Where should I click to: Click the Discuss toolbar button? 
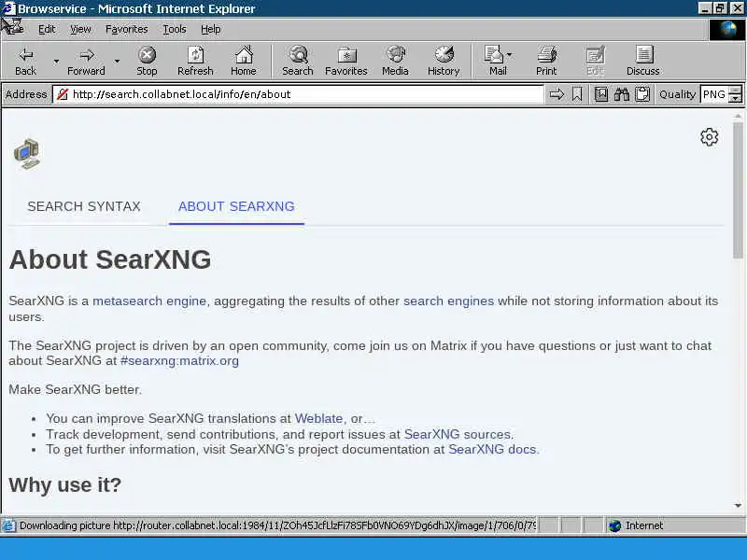click(643, 61)
